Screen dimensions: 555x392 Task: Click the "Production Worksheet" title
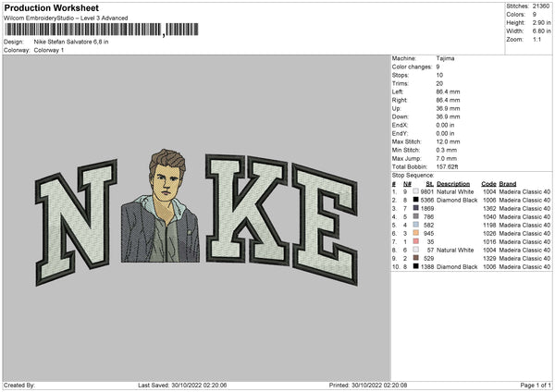[x=51, y=7]
